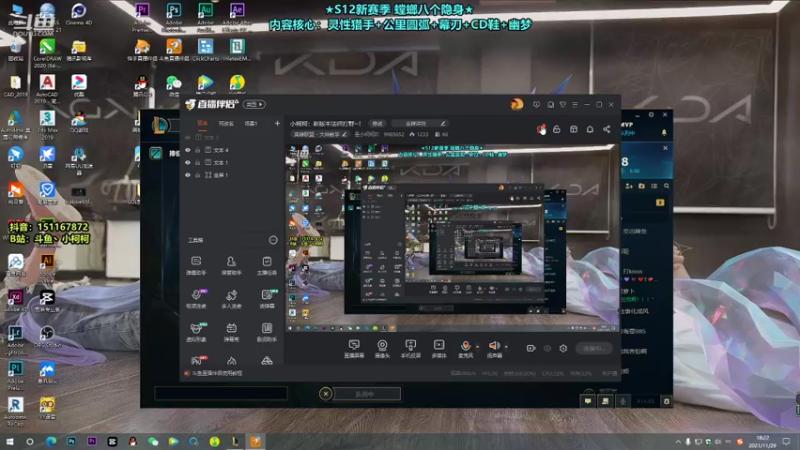Open WeChat from the taskbar
This screenshot has height=450, width=800.
[153, 441]
